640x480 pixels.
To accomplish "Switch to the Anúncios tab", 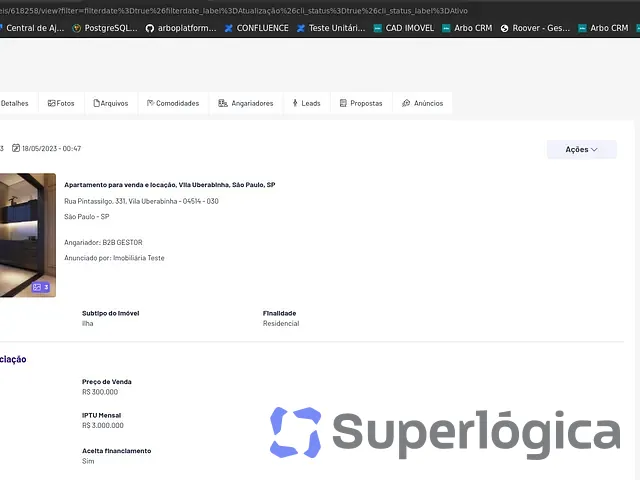I will pyautogui.click(x=422, y=103).
